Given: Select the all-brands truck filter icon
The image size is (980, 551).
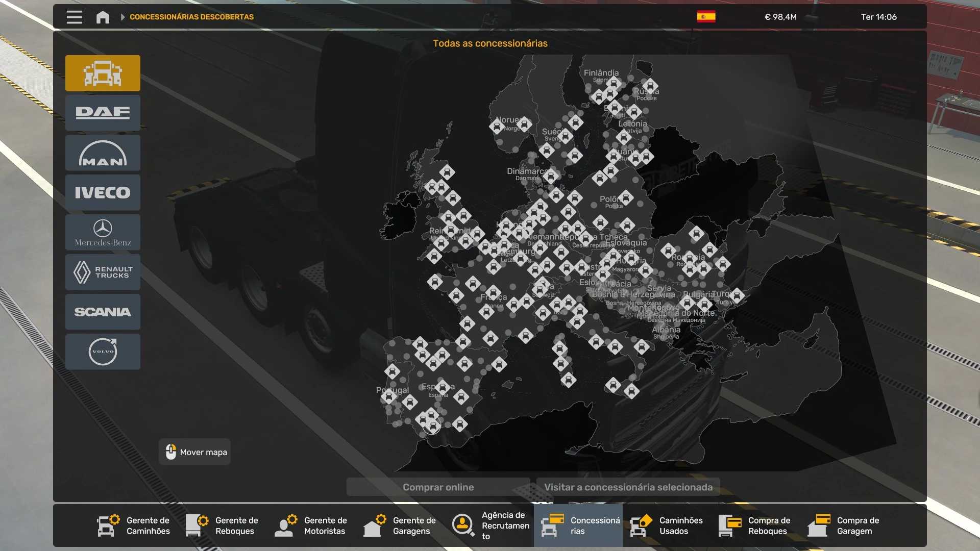Looking at the screenshot, I should click(x=103, y=73).
